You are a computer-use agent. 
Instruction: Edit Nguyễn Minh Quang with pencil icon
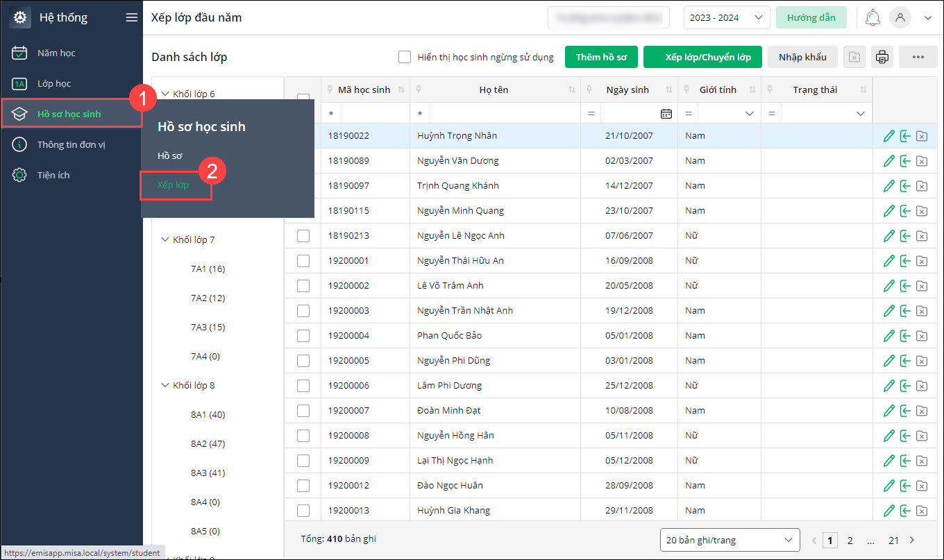[x=888, y=211]
